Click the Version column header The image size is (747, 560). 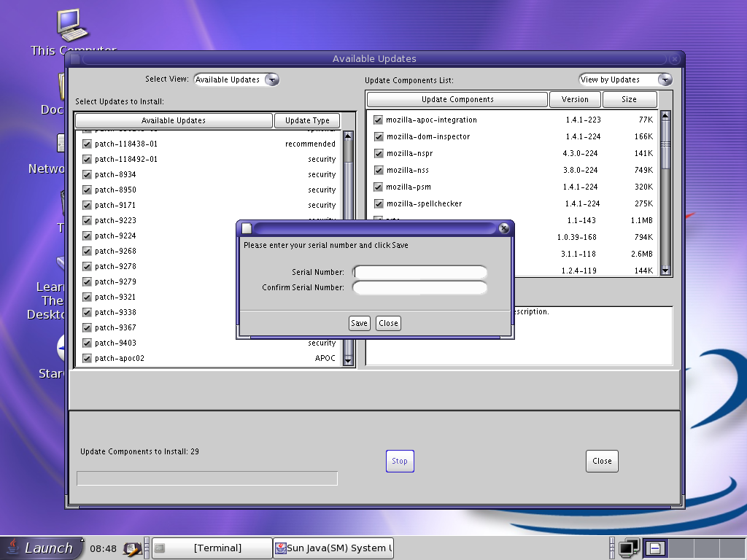pos(575,99)
